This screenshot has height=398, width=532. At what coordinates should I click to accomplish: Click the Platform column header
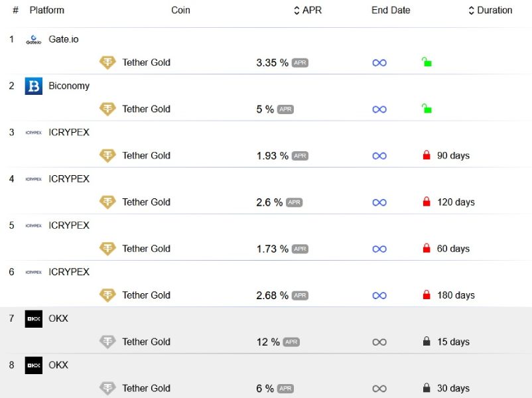click(47, 10)
